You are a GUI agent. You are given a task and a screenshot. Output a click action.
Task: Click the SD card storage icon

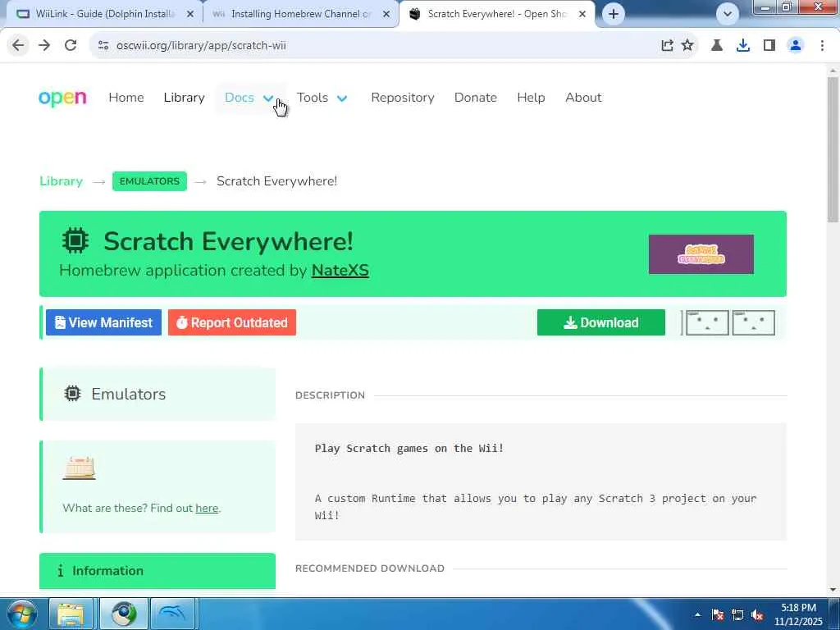[x=79, y=468]
